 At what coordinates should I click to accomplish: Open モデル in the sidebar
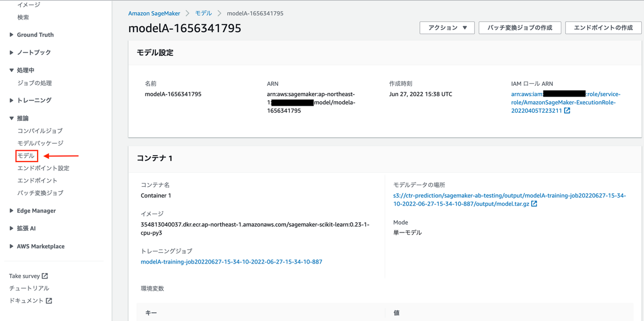pos(26,156)
